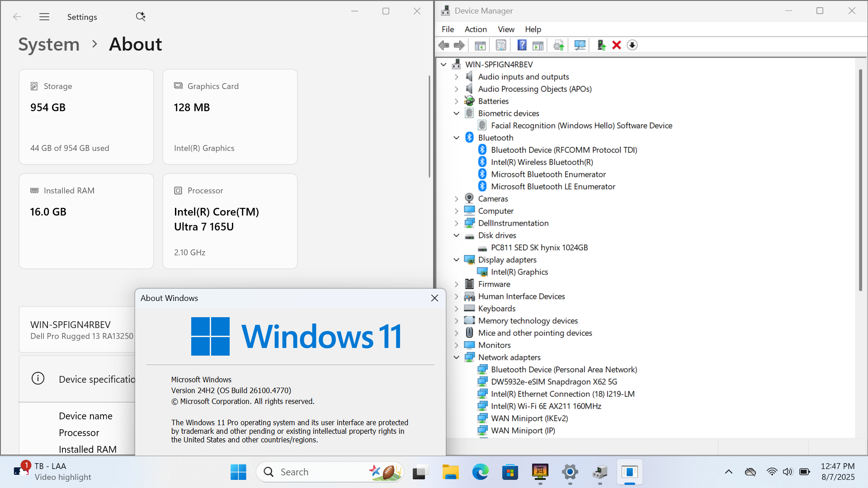Open Properties toolbar icon in Device Manager
Viewport: 868px width, 488px height.
501,45
